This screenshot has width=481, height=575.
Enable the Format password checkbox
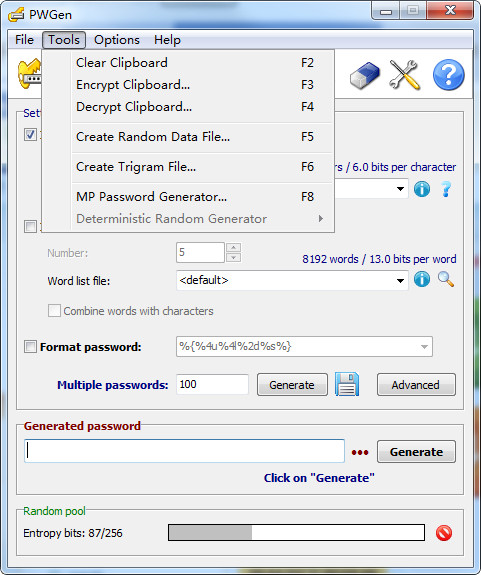[30, 347]
